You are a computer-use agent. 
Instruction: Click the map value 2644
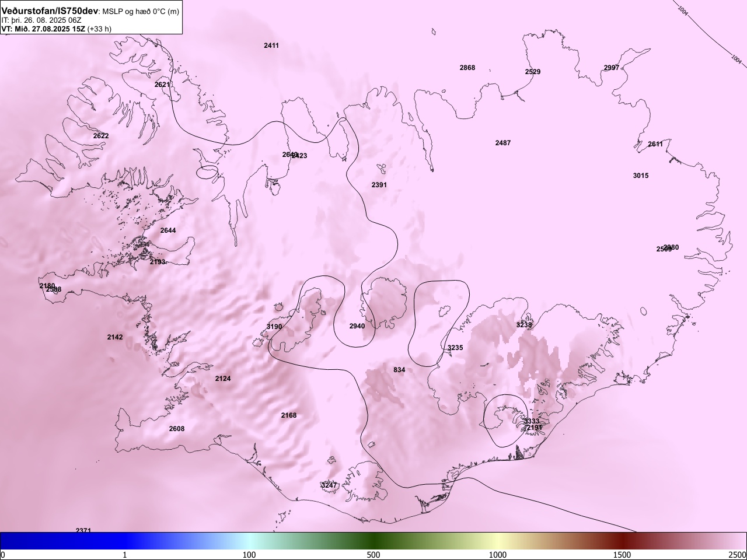168,230
